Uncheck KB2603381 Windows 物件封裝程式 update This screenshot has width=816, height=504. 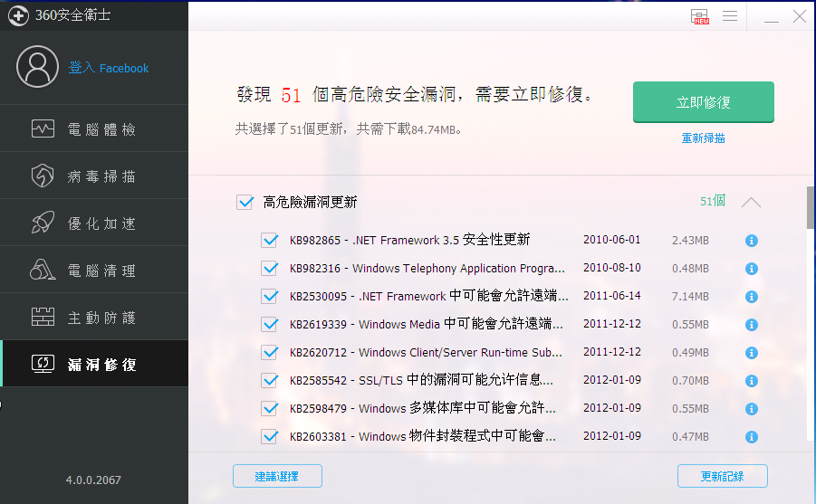(x=269, y=436)
